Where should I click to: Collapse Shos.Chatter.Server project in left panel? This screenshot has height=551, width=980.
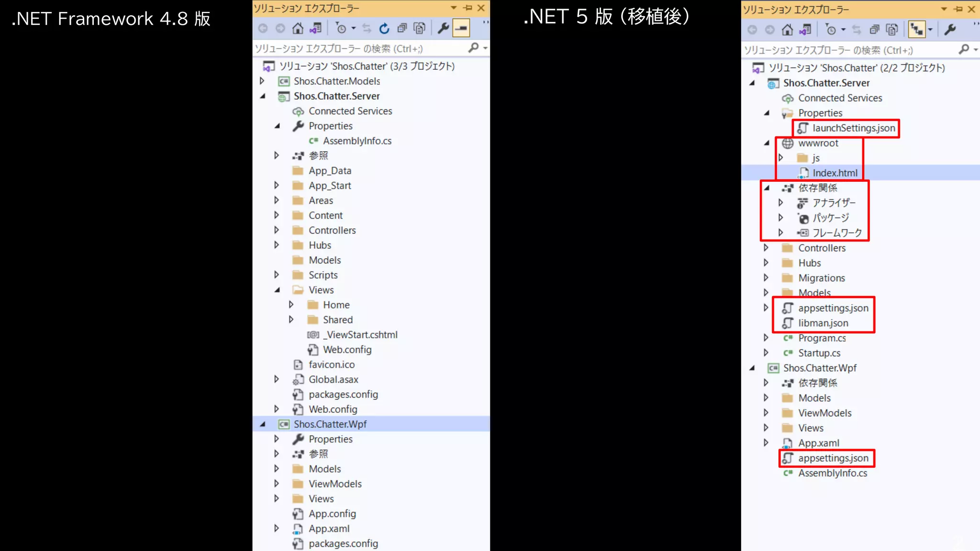(263, 96)
